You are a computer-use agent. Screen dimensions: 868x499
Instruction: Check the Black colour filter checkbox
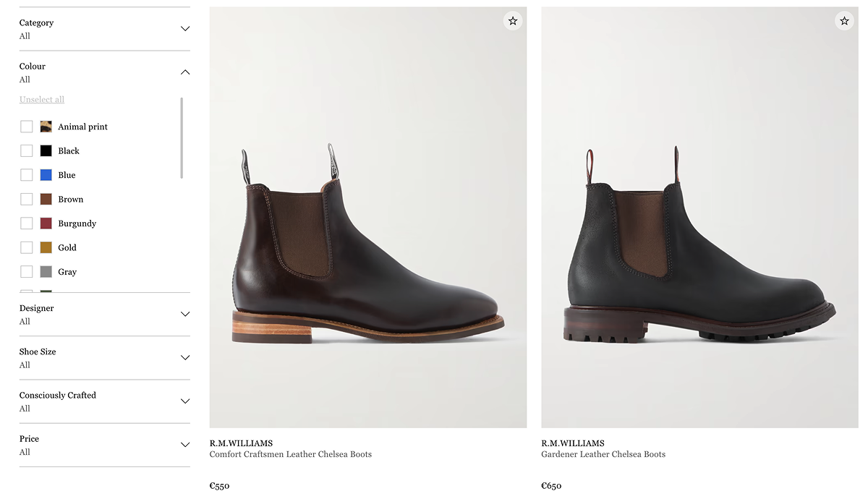27,150
